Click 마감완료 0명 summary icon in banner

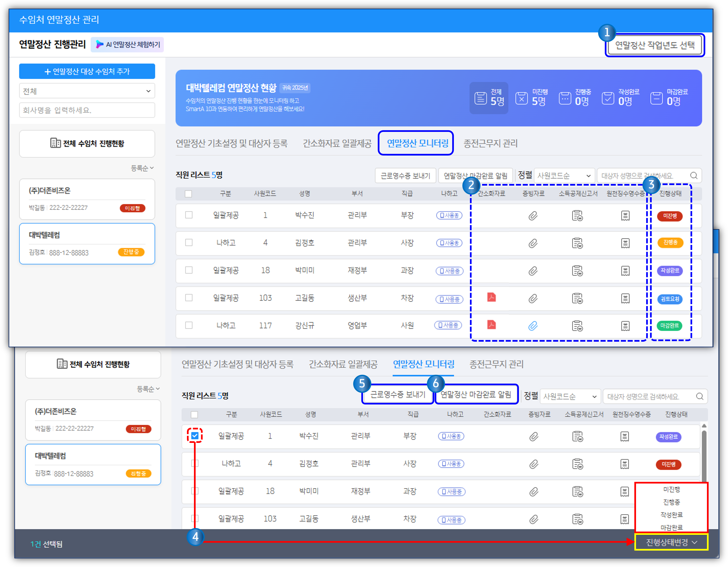[x=656, y=98]
